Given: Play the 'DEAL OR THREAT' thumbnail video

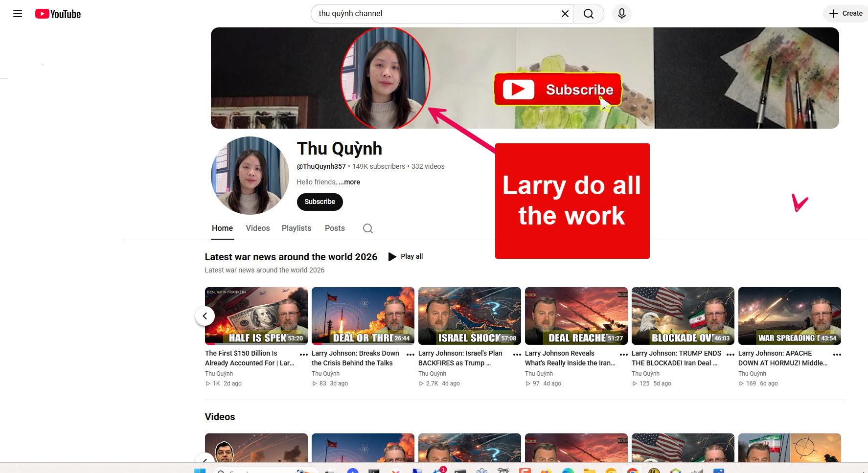Looking at the screenshot, I should 363,316.
